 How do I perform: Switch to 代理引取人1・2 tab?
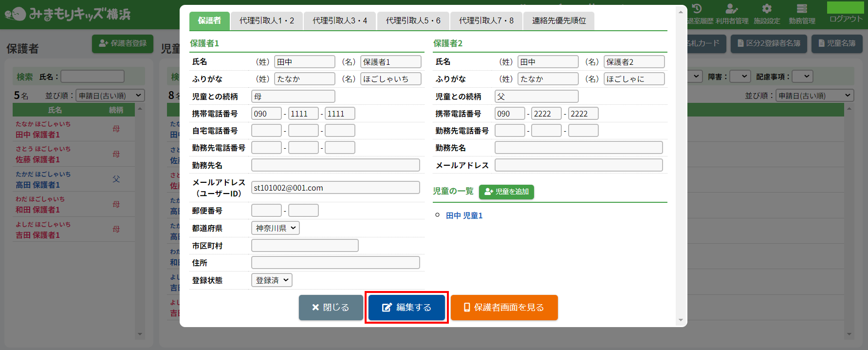pyautogui.click(x=267, y=21)
